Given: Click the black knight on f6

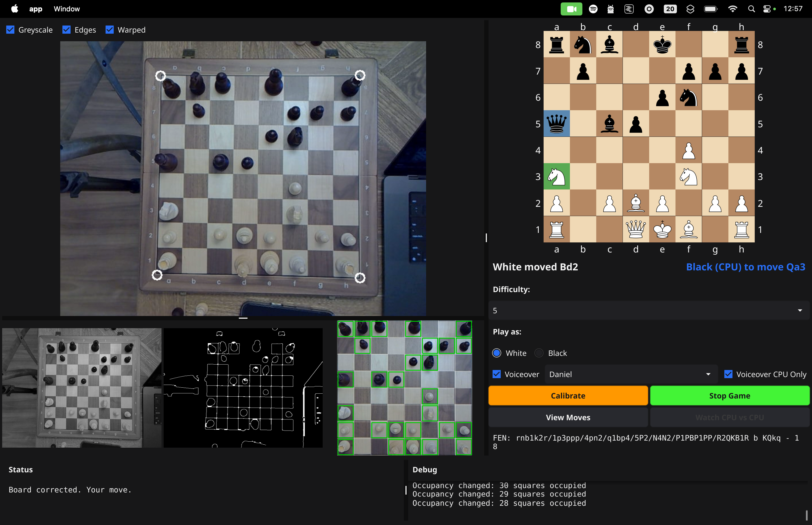Looking at the screenshot, I should point(689,97).
